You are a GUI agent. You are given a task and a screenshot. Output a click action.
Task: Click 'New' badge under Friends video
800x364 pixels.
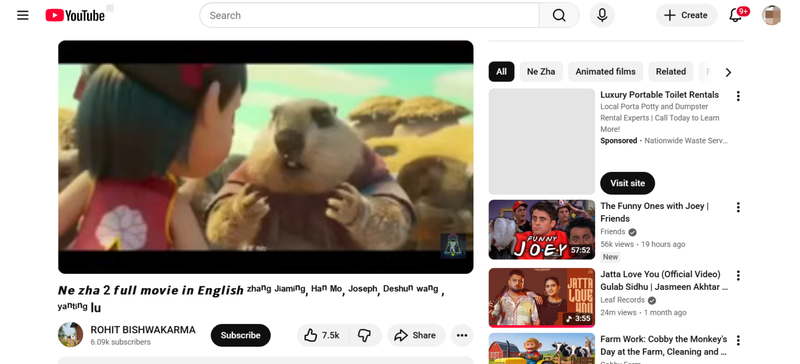click(x=610, y=257)
